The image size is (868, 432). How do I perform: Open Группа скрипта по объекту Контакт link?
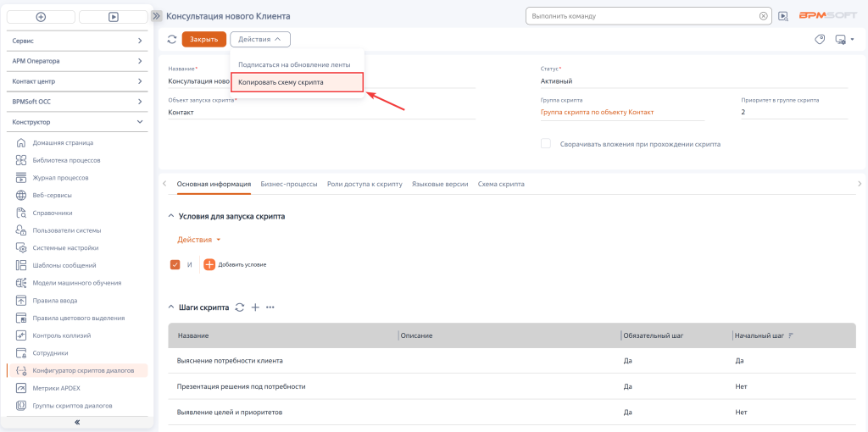598,112
